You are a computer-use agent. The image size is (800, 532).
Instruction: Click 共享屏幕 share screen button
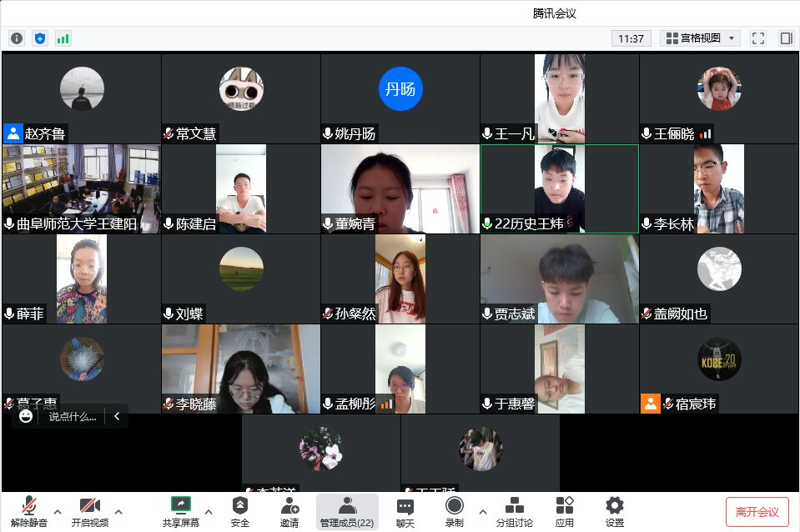pyautogui.click(x=181, y=511)
